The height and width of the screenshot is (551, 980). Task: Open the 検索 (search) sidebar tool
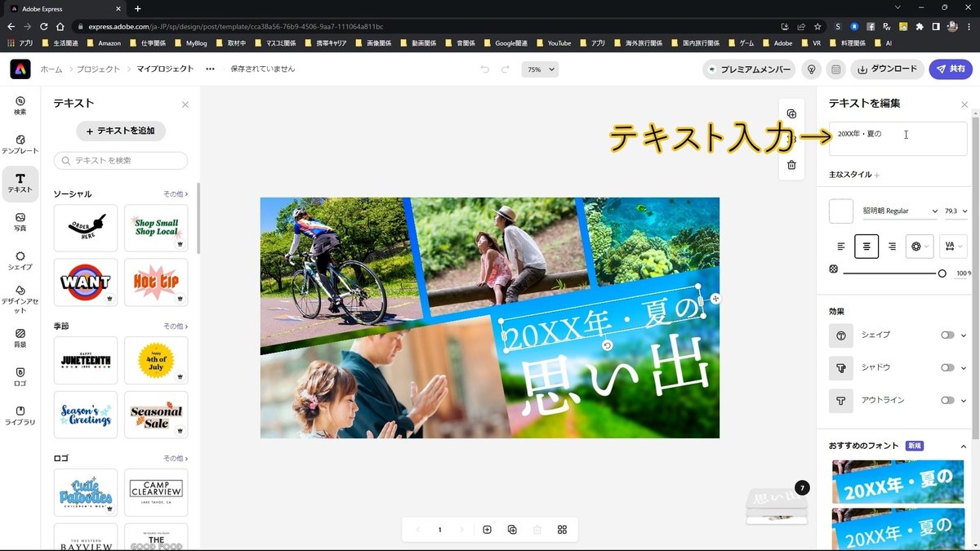tap(20, 105)
